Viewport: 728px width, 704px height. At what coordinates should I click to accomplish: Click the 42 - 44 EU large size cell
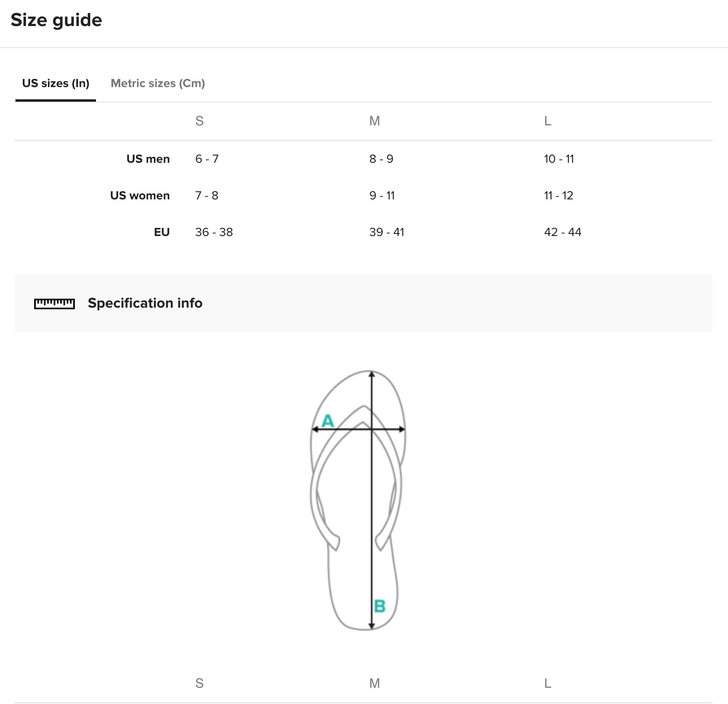(563, 232)
